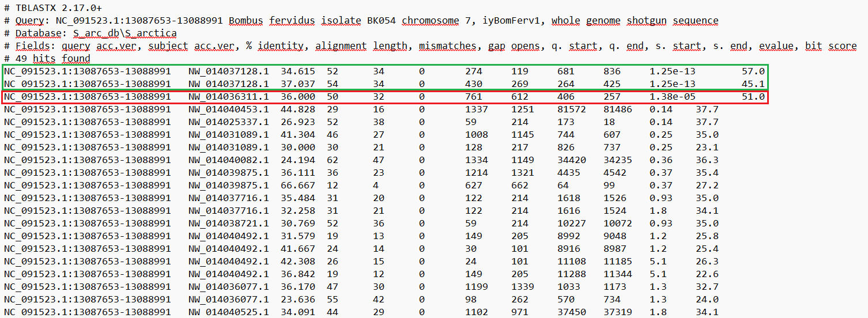Click subject end value 11344
868x318 pixels.
click(x=618, y=274)
